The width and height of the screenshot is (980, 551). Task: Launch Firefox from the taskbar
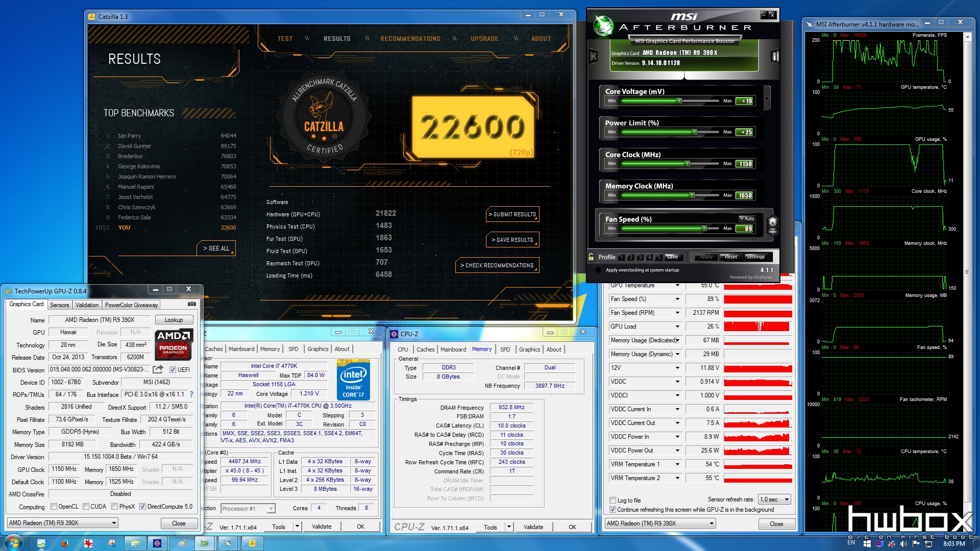[65, 543]
